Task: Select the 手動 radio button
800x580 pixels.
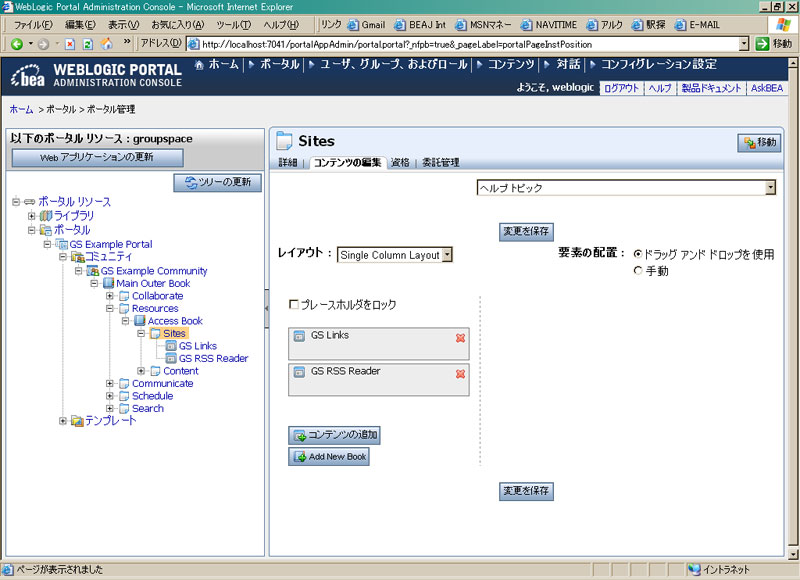Action: click(638, 270)
